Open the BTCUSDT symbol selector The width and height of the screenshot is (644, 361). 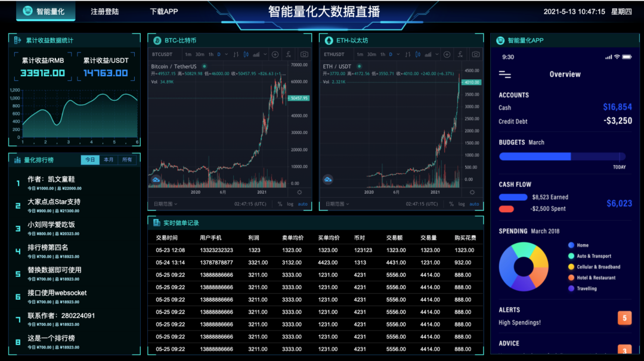point(162,54)
